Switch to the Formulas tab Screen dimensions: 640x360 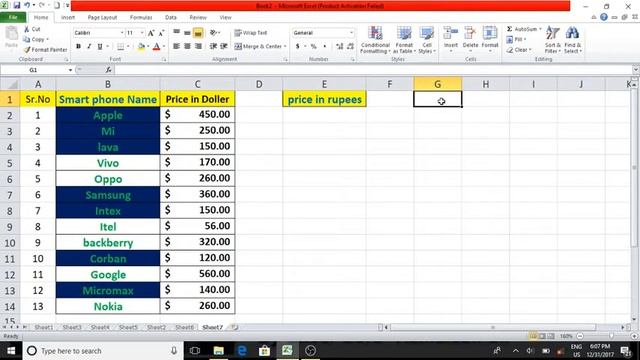(x=141, y=18)
